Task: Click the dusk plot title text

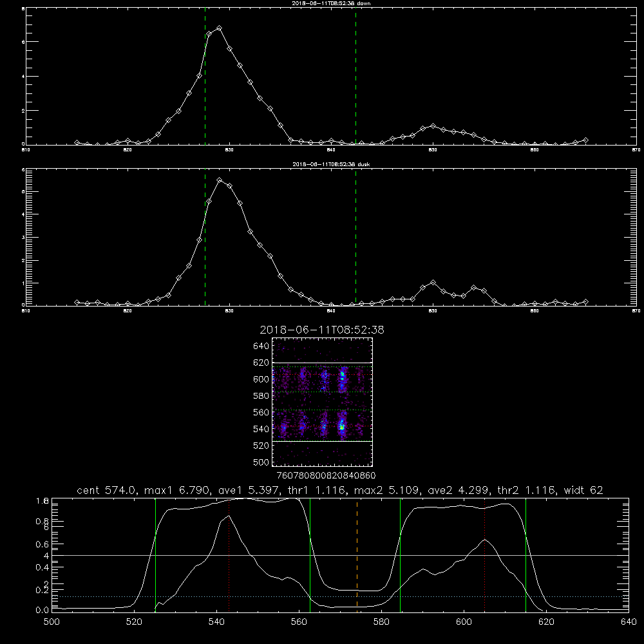Action: tap(331, 164)
